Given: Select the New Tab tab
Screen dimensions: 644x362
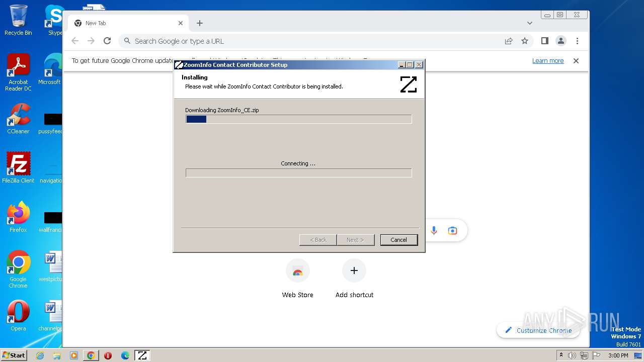Looking at the screenshot, I should point(128,23).
